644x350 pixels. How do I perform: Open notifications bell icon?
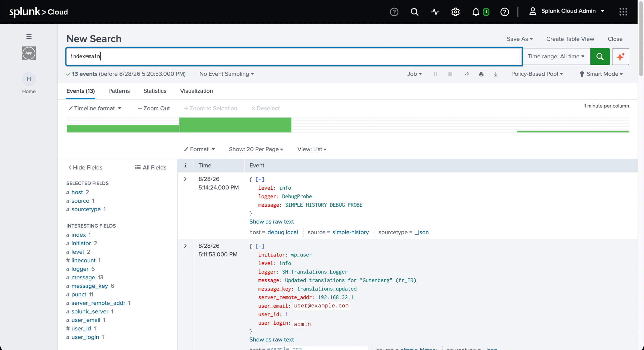[476, 12]
